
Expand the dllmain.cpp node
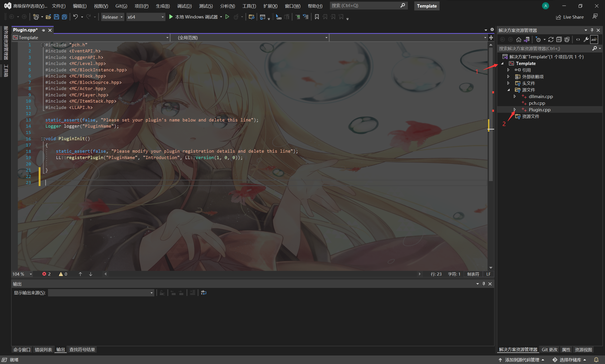coord(515,97)
